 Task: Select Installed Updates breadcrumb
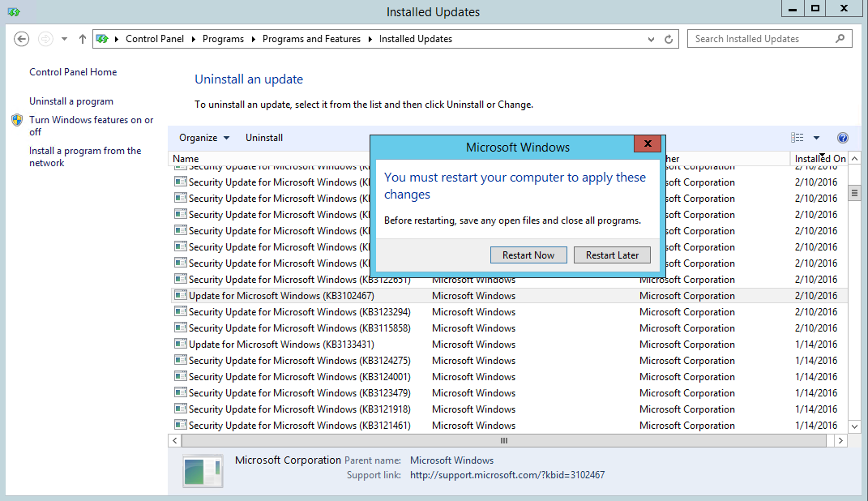[416, 39]
